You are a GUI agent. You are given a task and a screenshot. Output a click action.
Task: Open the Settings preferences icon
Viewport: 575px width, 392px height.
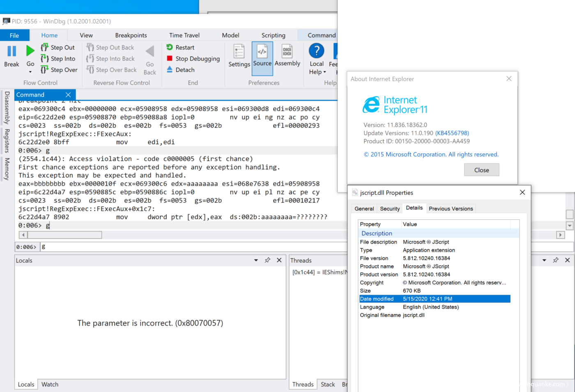click(239, 52)
